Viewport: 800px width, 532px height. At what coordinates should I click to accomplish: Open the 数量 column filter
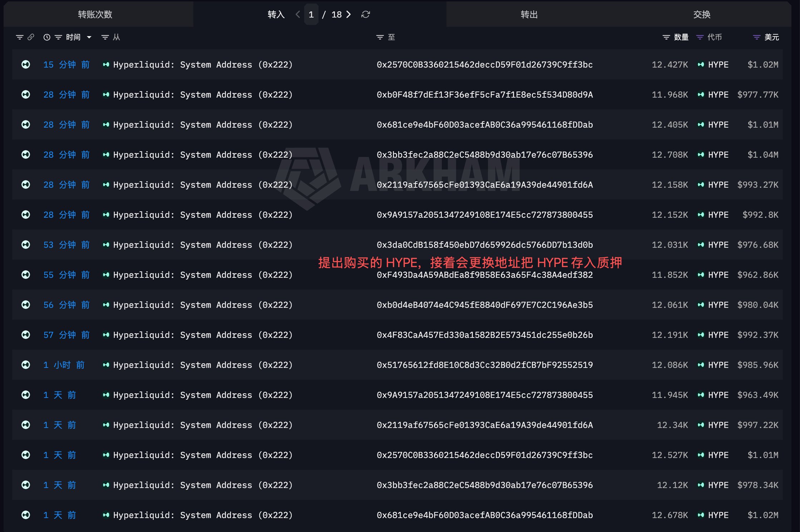(x=666, y=37)
